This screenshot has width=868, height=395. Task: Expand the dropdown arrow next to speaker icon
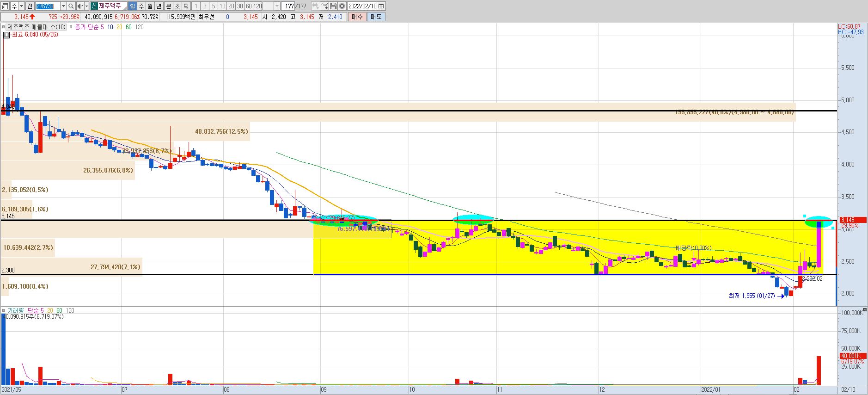coord(86,6)
